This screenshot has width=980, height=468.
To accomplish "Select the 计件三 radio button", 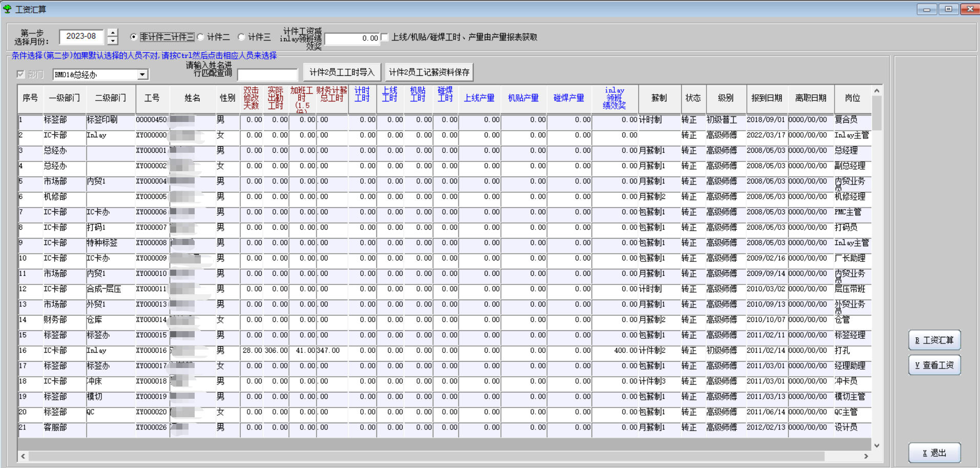I will (242, 37).
